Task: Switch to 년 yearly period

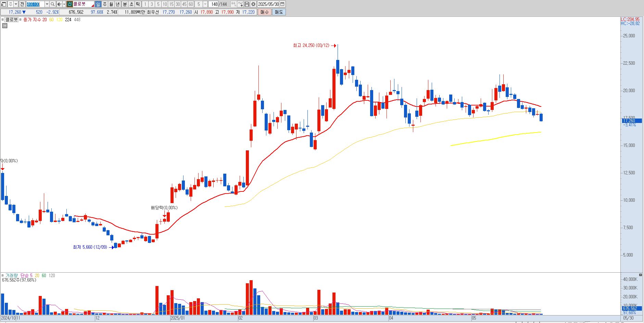Action: [x=117, y=4]
